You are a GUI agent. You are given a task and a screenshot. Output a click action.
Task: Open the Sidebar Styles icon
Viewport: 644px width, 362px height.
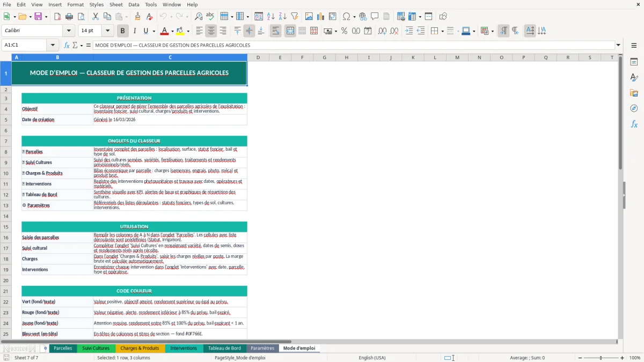pos(634,77)
